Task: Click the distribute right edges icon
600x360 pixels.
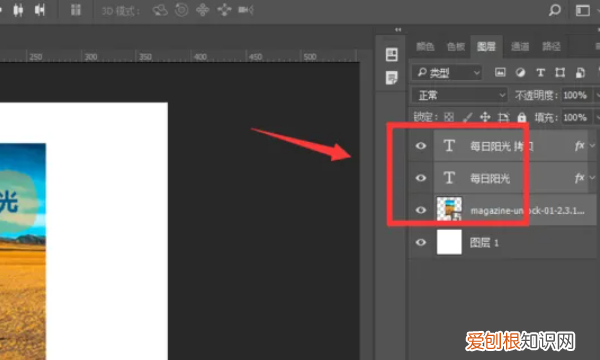Action: [40, 10]
